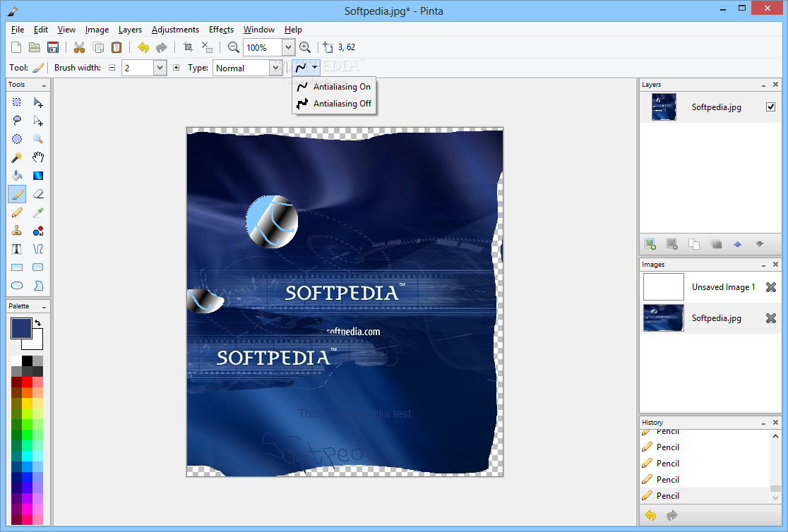Increase brush width with plus button
This screenshot has height=532, width=788.
click(176, 67)
